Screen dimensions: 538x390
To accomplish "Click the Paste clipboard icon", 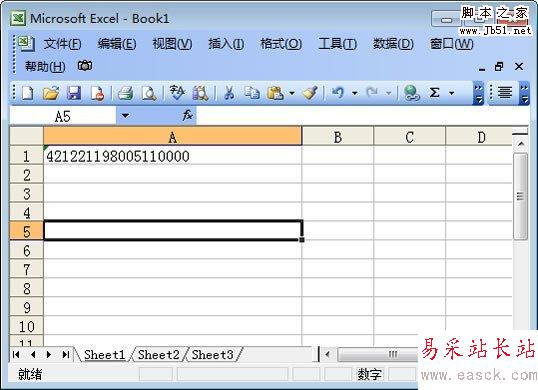I will (276, 93).
